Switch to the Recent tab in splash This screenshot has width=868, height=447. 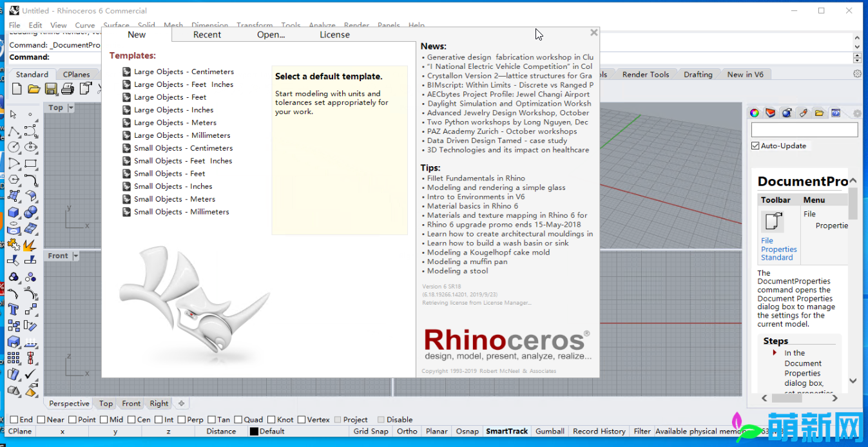(x=207, y=35)
